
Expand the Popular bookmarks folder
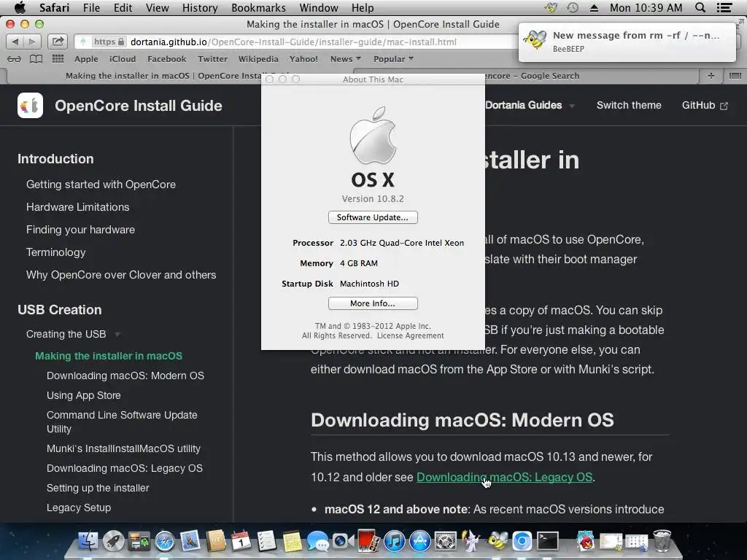(393, 59)
